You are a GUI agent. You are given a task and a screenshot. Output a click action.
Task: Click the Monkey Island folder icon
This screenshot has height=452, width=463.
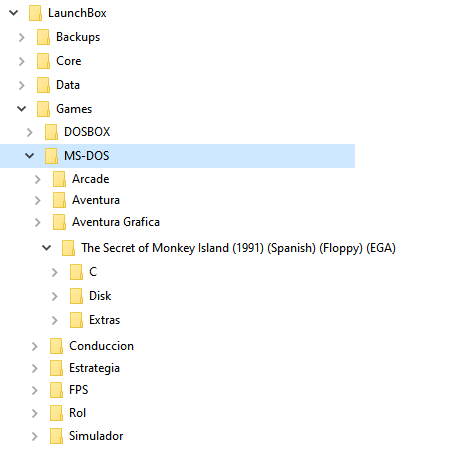coord(68,248)
